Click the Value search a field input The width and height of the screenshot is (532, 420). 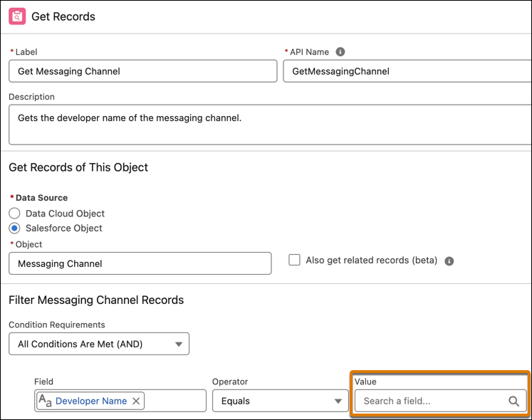point(440,401)
